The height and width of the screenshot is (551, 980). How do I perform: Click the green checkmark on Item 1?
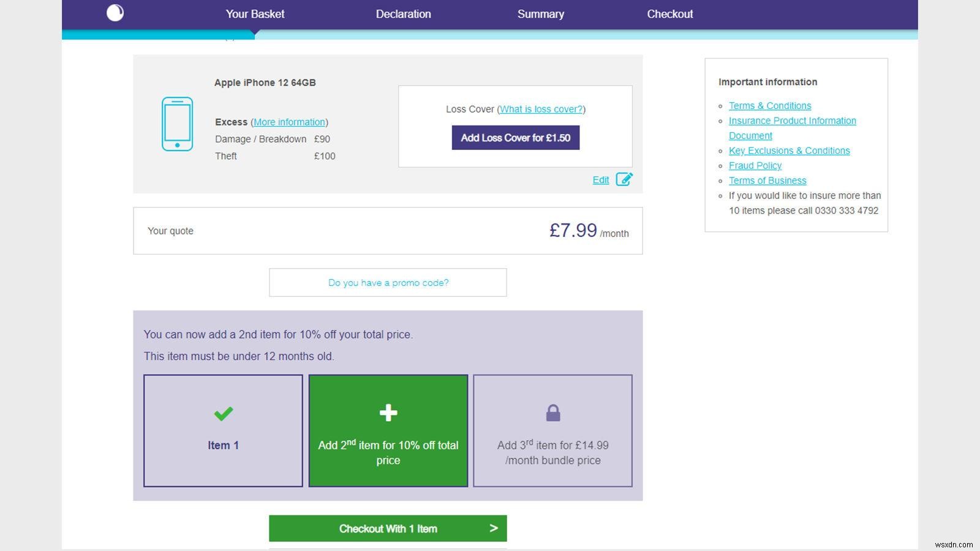pos(223,414)
